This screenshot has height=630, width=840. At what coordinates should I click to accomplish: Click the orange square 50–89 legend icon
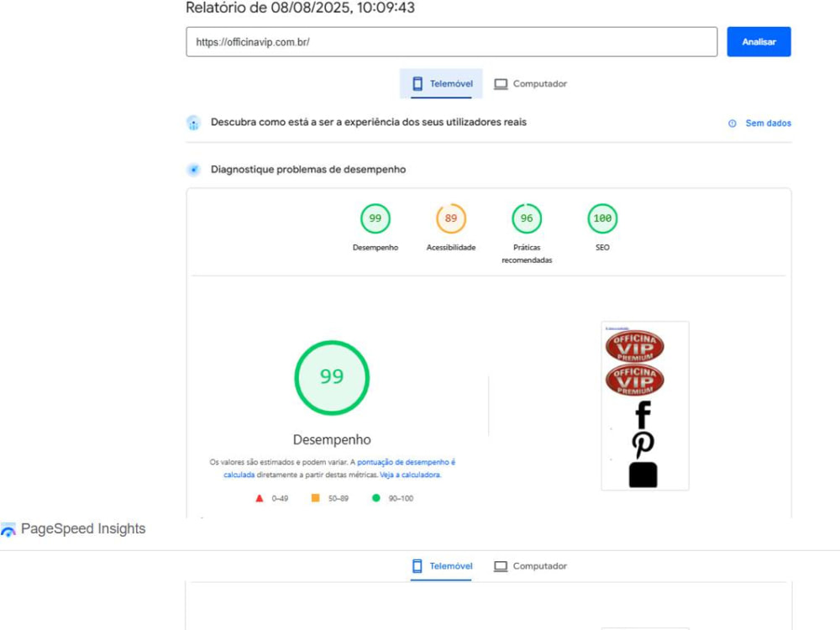click(316, 498)
